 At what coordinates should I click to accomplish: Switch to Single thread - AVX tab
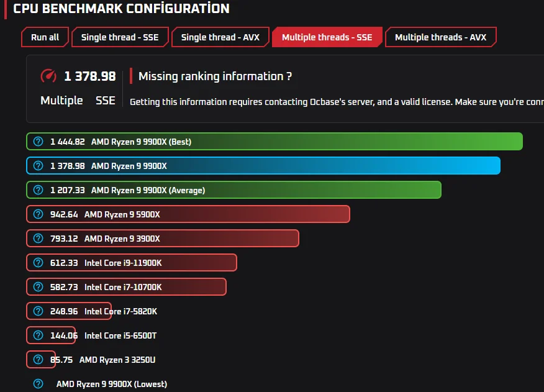(x=220, y=37)
